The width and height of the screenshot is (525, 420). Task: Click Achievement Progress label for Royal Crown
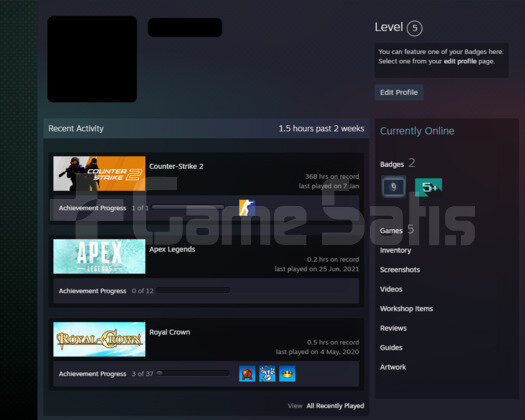tap(92, 373)
